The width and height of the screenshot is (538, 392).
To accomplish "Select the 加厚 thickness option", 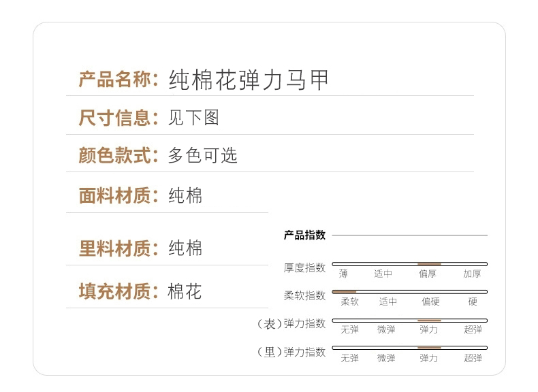I will point(472,274).
